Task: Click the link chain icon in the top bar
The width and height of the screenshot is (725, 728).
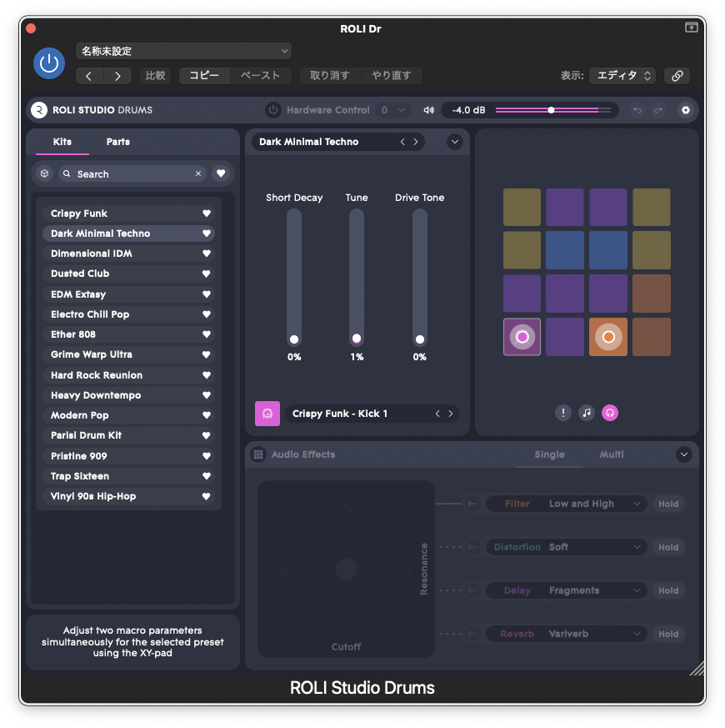Action: pyautogui.click(x=677, y=76)
